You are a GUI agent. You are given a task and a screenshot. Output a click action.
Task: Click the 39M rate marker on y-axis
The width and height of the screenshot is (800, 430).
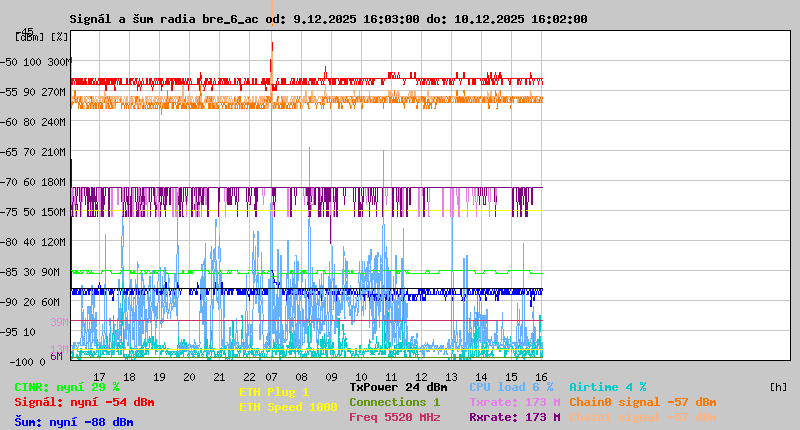58,322
